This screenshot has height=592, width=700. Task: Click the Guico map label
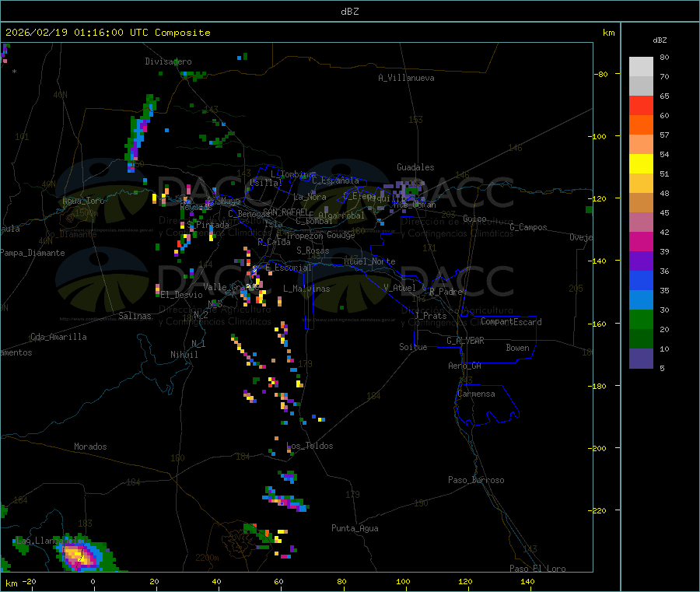pyautogui.click(x=474, y=219)
